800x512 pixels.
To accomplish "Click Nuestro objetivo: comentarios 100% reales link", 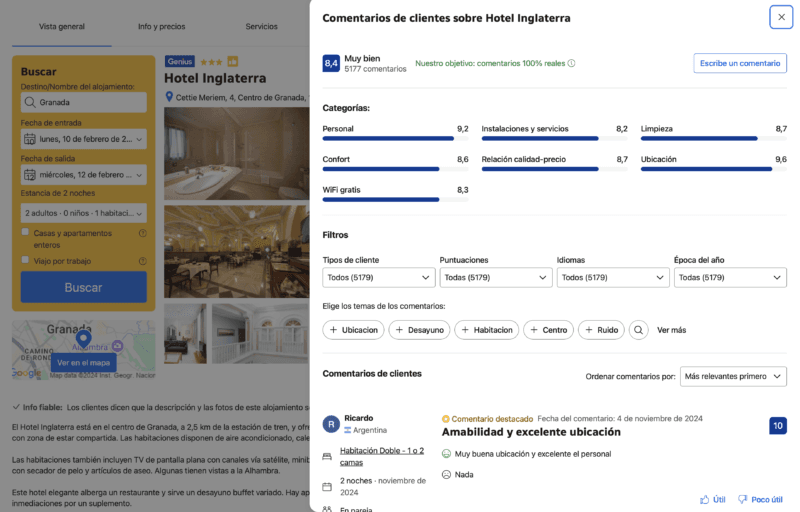I will [x=490, y=63].
